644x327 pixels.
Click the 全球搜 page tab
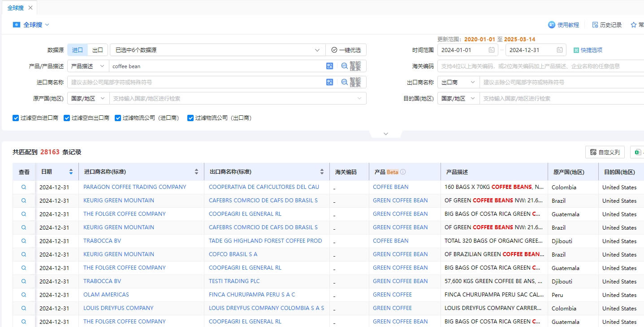[x=16, y=8]
